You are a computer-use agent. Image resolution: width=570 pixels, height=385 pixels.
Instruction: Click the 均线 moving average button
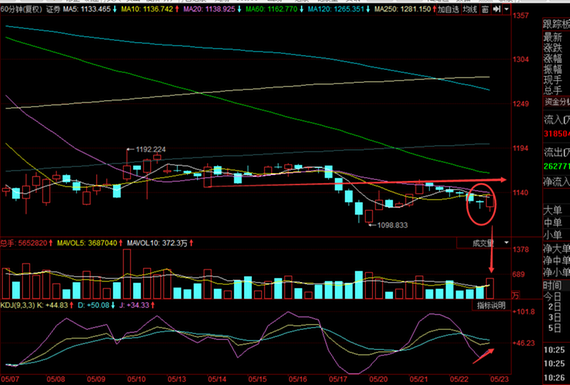pyautogui.click(x=470, y=9)
